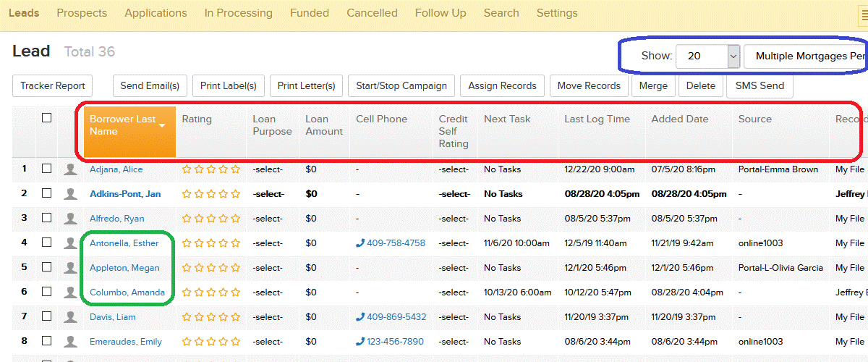868x362 pixels.
Task: Click the Start/Stop Campaign button
Action: click(x=401, y=85)
